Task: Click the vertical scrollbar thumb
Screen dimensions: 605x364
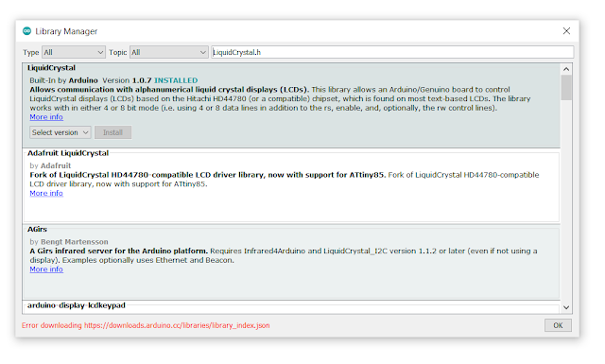Action: (x=566, y=88)
